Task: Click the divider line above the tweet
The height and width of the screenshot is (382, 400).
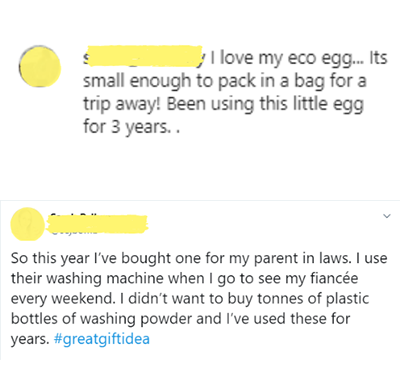Action: point(200,200)
